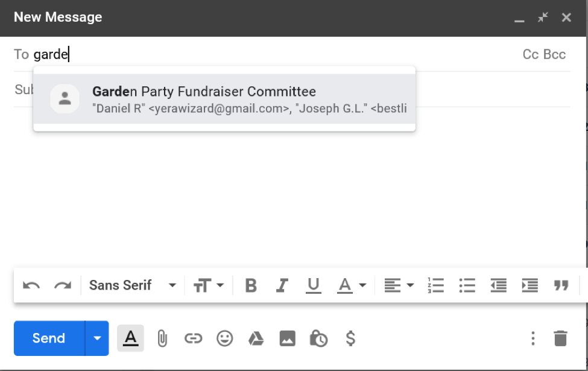Open the Sans Serif font dropdown
The height and width of the screenshot is (371, 588).
tap(132, 285)
